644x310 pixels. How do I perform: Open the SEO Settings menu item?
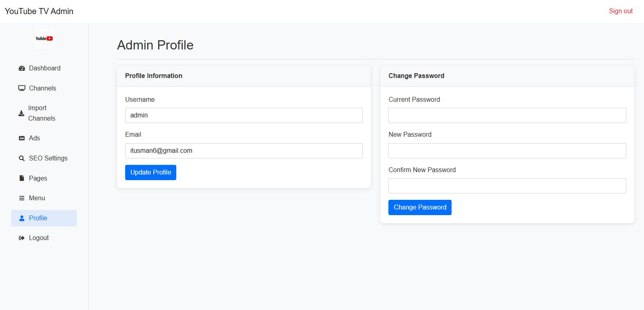click(x=48, y=158)
